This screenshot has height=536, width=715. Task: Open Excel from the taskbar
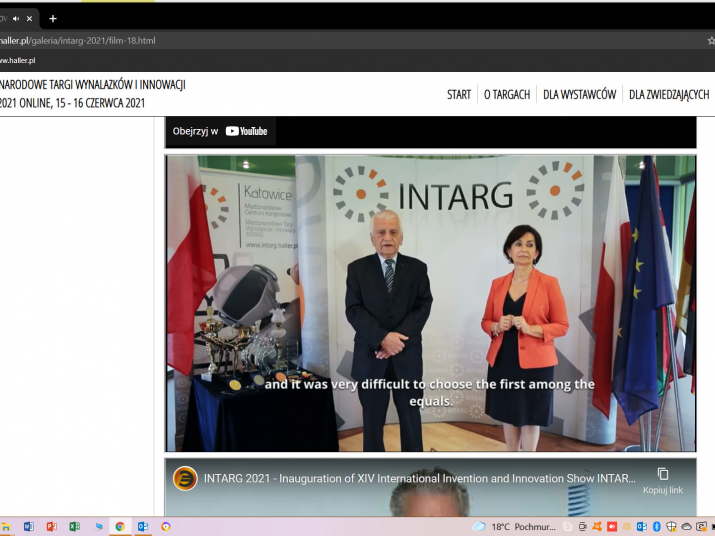point(74,526)
